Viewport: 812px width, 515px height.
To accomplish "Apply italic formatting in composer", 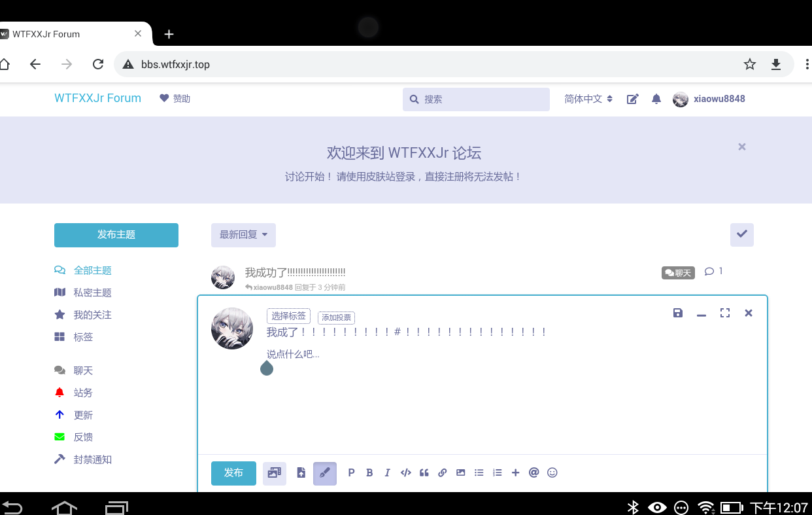I will click(387, 472).
